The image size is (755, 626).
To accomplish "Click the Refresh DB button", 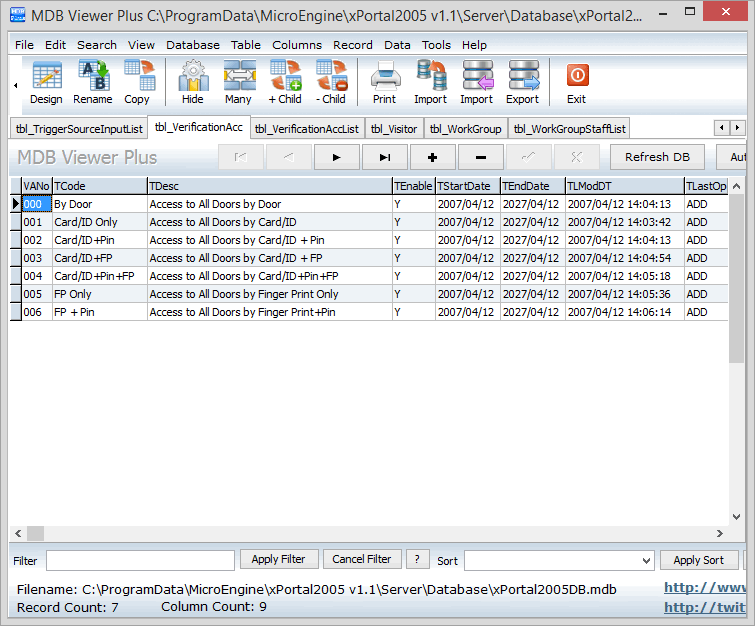I will pyautogui.click(x=657, y=157).
